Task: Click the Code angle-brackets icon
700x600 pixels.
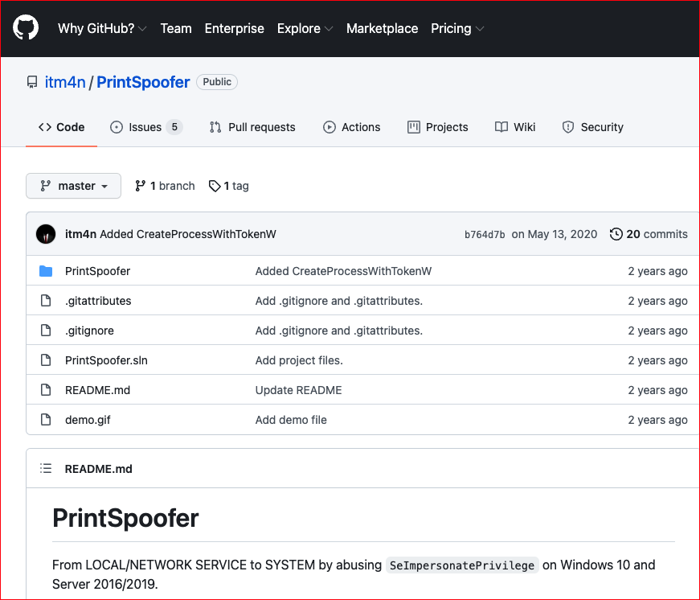Action: [45, 127]
